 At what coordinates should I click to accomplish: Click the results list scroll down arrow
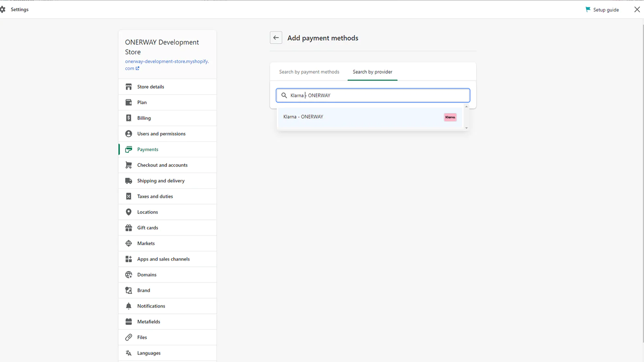click(x=466, y=128)
